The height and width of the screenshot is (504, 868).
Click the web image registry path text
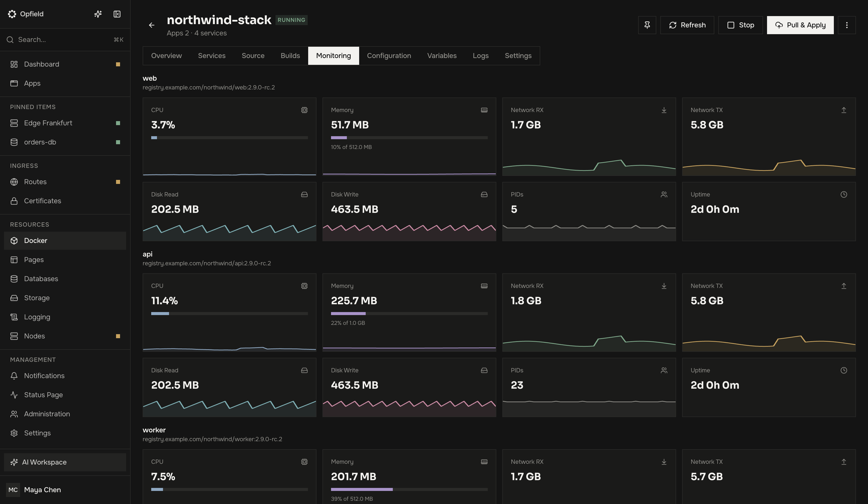(x=209, y=87)
